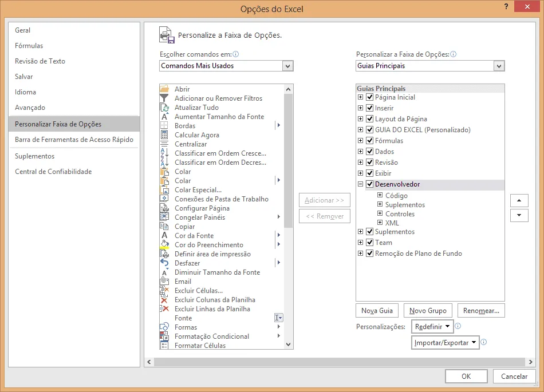Image resolution: width=544 pixels, height=392 pixels.
Task: Click the Novo Grupo button
Action: pyautogui.click(x=428, y=311)
